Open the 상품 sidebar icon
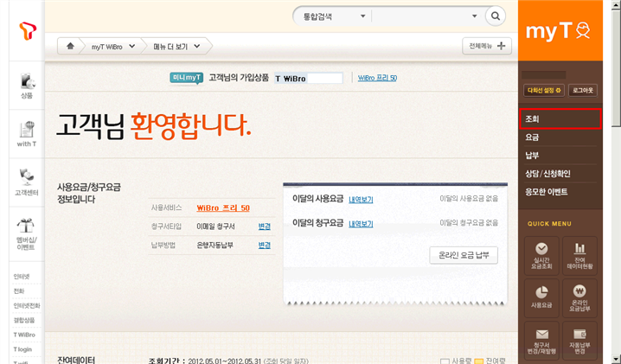The image size is (621, 364). (x=27, y=86)
